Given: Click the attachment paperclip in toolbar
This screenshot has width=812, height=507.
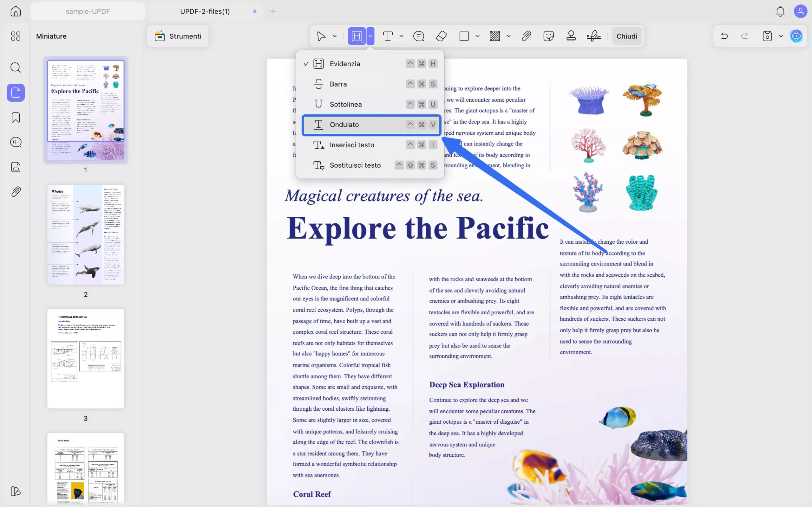Looking at the screenshot, I should [526, 36].
